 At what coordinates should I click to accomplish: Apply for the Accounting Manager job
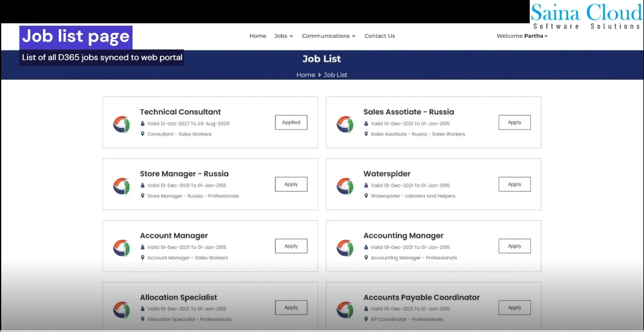pos(514,246)
